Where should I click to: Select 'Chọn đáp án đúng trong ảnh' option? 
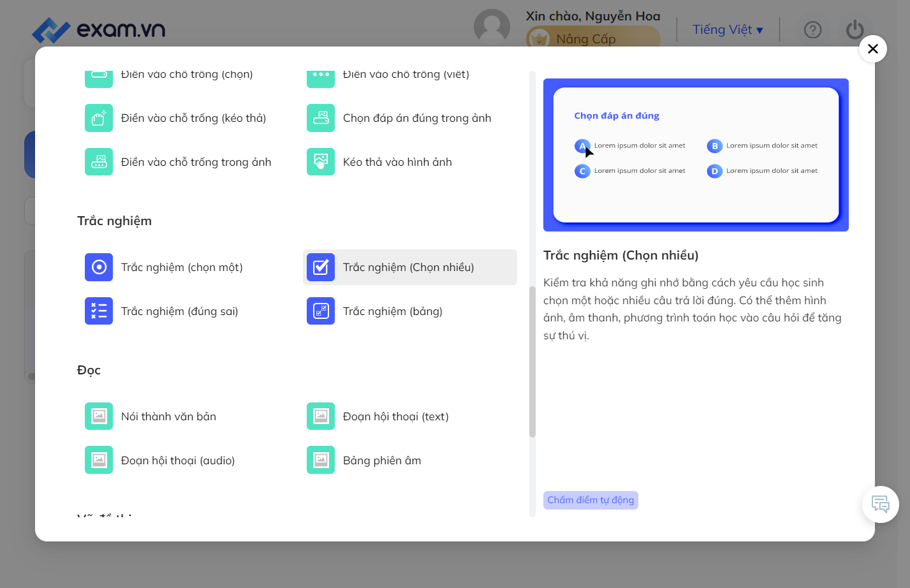coord(410,118)
